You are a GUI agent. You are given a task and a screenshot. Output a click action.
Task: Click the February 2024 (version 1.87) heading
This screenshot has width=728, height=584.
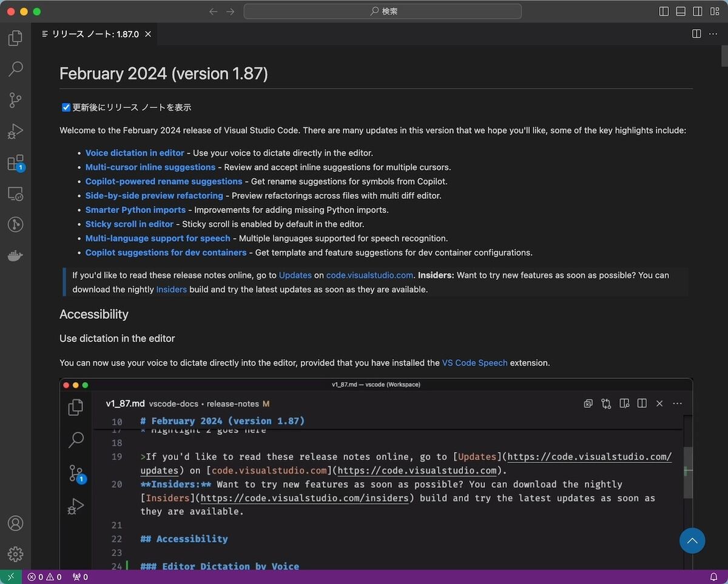[x=164, y=73]
